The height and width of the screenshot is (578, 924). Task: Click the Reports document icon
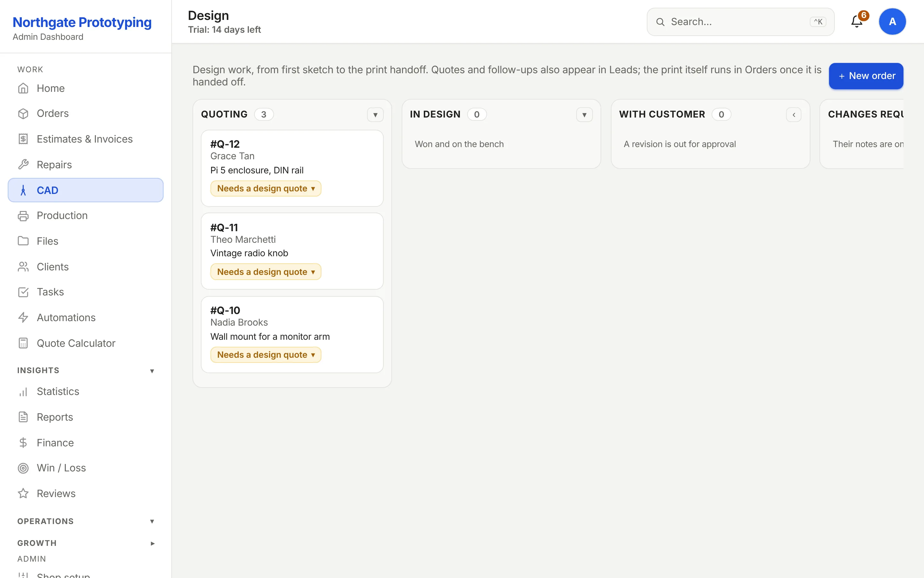coord(23,417)
